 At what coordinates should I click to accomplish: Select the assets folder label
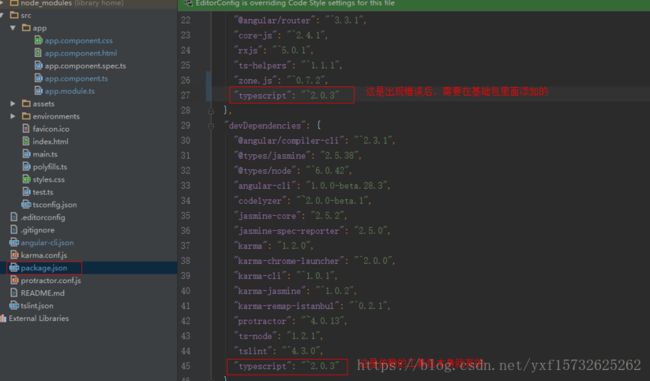(43, 104)
